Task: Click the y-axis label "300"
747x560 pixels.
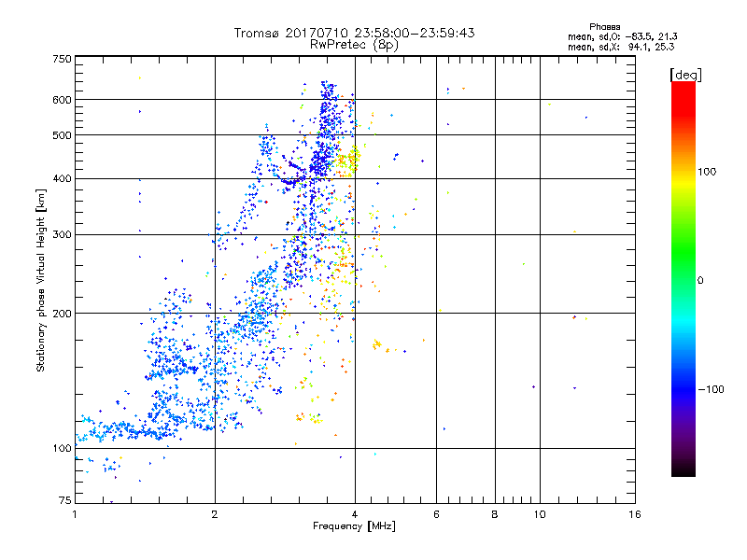Action: [x=62, y=235]
